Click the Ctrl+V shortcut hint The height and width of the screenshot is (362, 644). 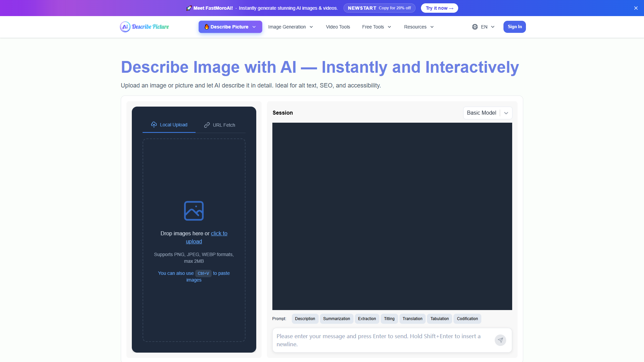click(x=203, y=273)
